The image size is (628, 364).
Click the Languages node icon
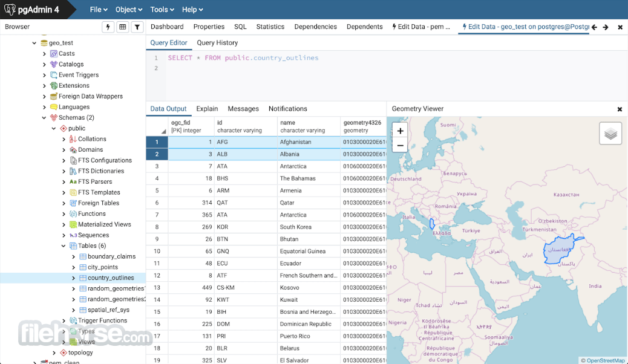[54, 107]
